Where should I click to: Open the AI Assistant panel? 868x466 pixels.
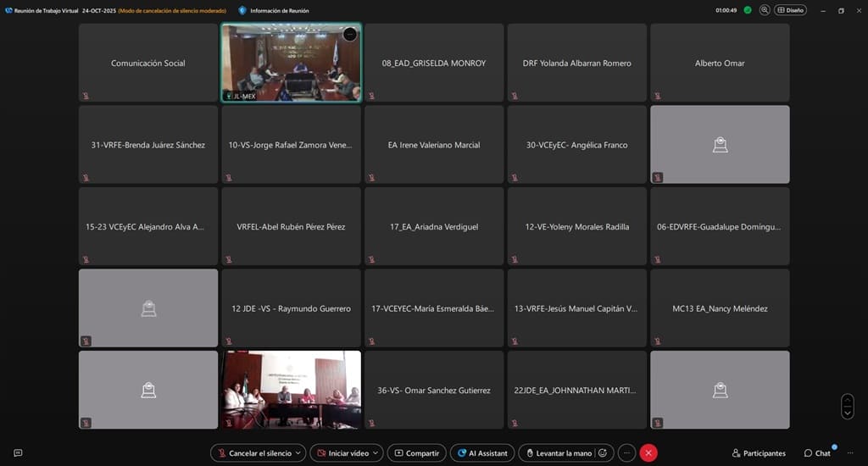click(481, 453)
